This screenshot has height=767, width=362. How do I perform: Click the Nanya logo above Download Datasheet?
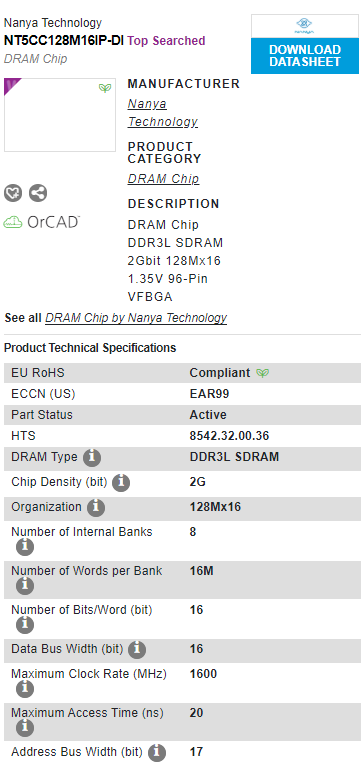coord(304,26)
